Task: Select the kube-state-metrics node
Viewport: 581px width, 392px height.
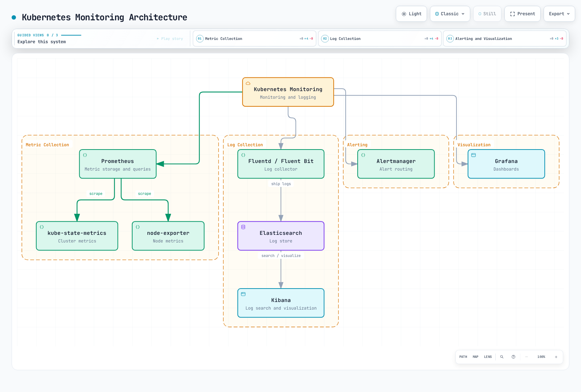Action: tap(77, 236)
